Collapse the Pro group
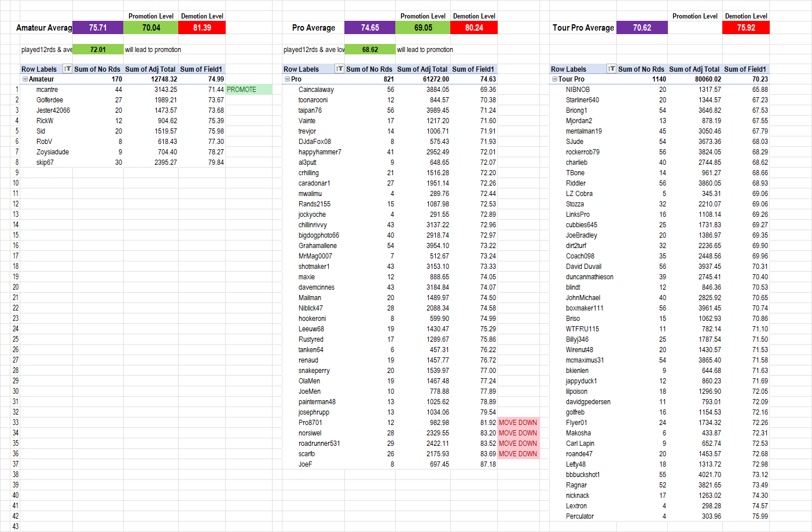This screenshot has height=532, width=812. 287,79
